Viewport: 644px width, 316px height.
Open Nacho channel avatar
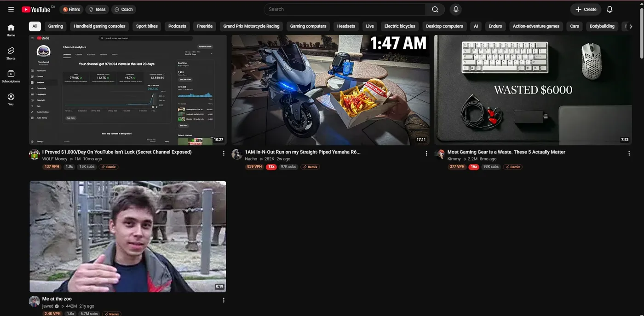(237, 155)
